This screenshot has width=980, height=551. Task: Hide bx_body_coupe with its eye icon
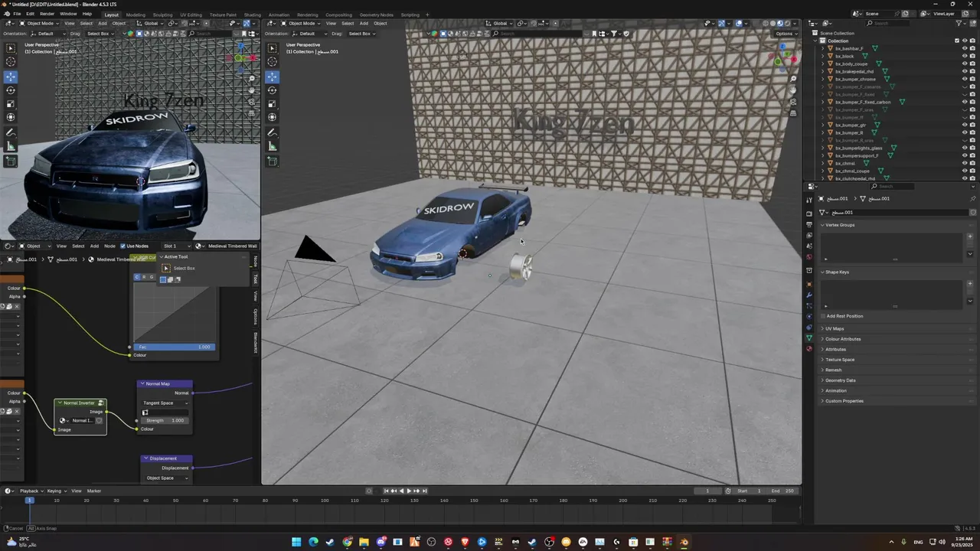tap(965, 64)
